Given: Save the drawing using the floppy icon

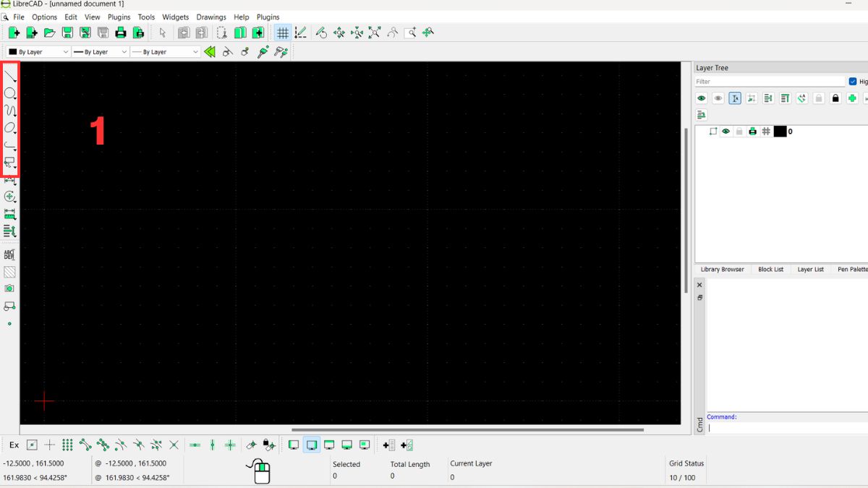Looking at the screenshot, I should click(67, 33).
